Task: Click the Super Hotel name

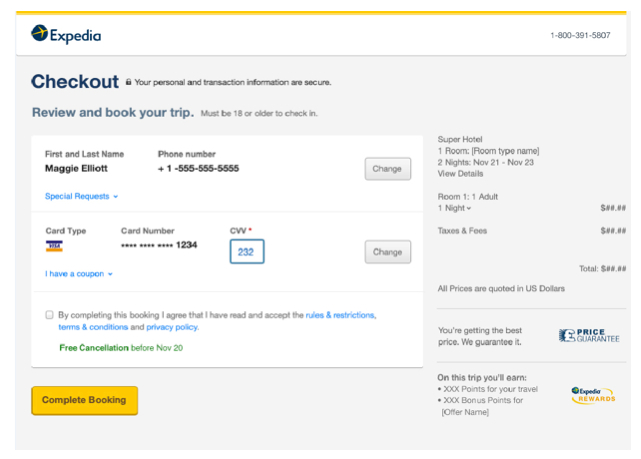Action: pyautogui.click(x=462, y=139)
